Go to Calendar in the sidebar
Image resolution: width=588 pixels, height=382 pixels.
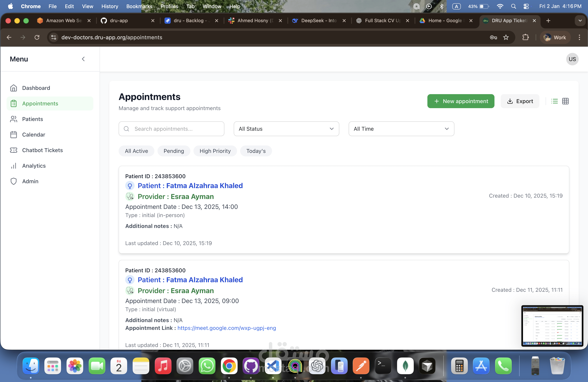pyautogui.click(x=34, y=135)
